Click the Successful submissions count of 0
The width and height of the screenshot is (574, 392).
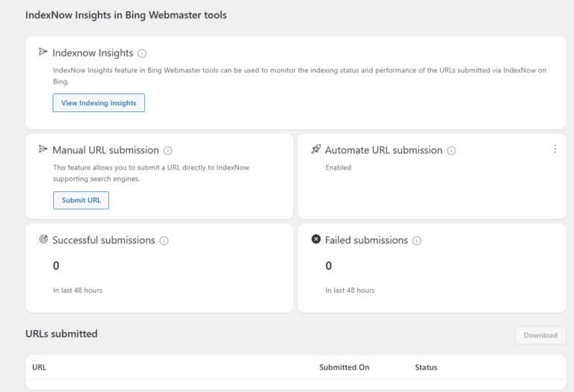click(56, 266)
